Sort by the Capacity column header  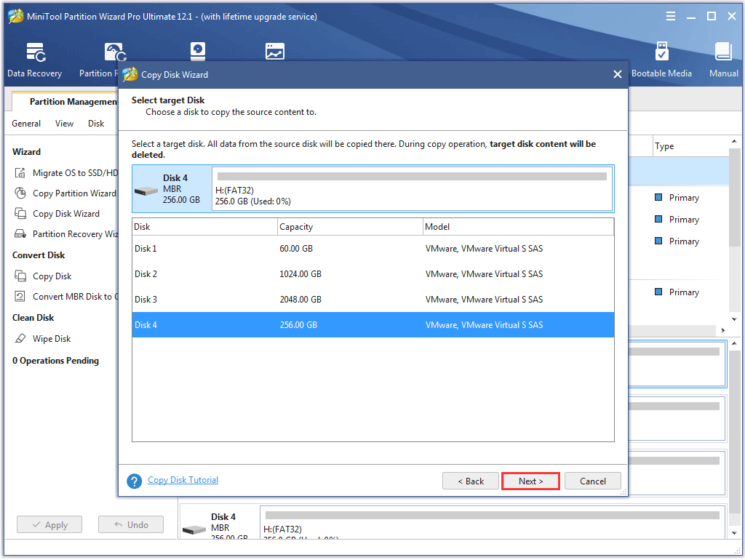coord(350,227)
